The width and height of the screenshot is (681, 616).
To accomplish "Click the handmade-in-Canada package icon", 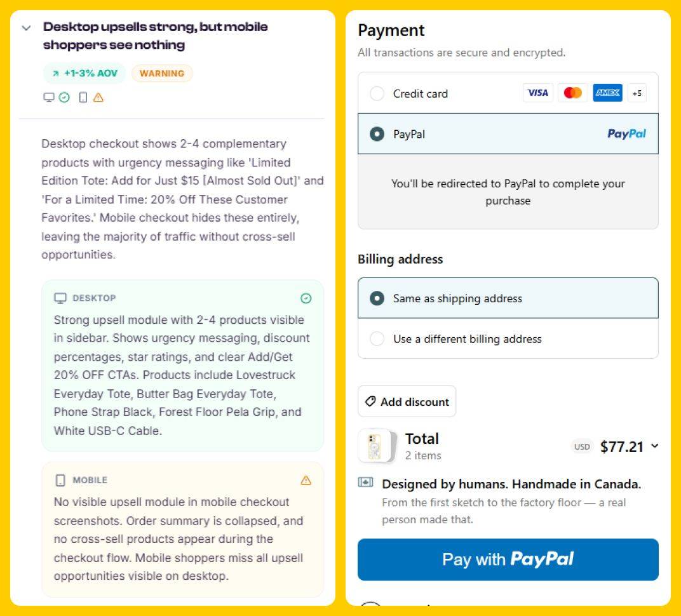I will pyautogui.click(x=366, y=483).
